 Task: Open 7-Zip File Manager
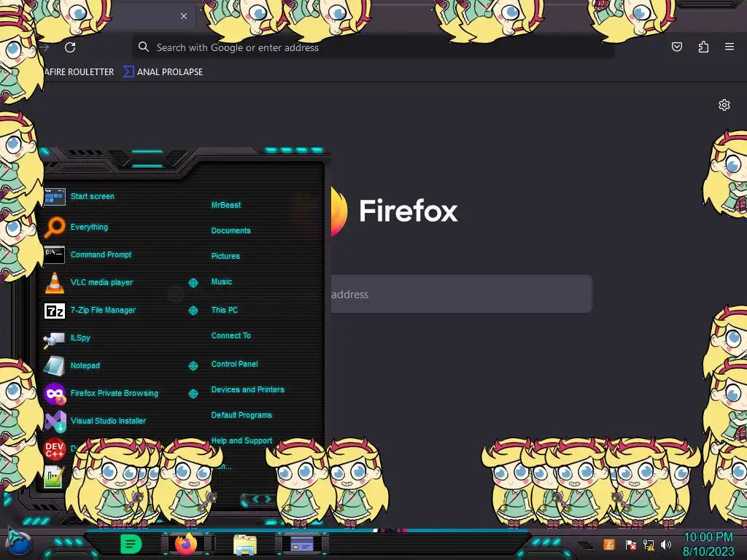pyautogui.click(x=90, y=311)
